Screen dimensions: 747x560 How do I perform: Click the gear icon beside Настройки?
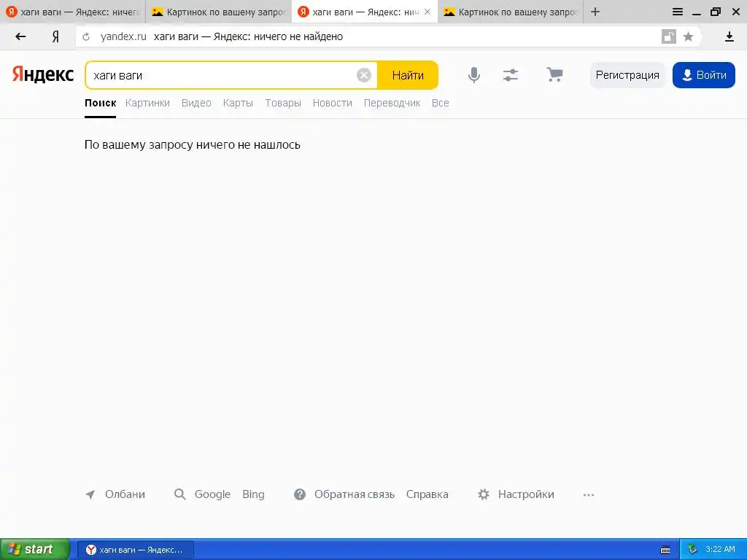pos(484,494)
